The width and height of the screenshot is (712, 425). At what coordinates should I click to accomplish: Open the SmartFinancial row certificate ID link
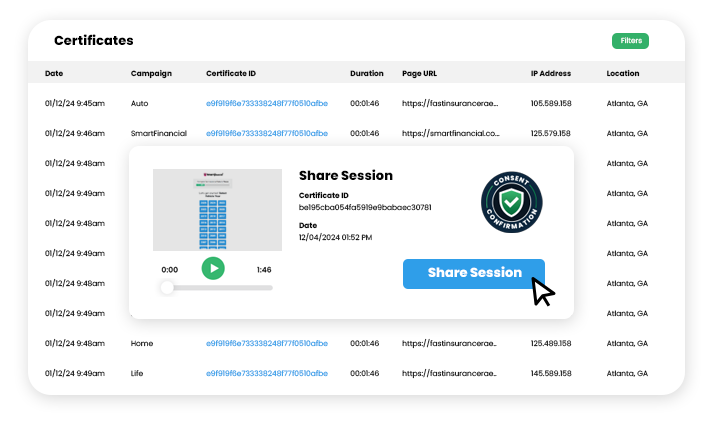tap(267, 133)
